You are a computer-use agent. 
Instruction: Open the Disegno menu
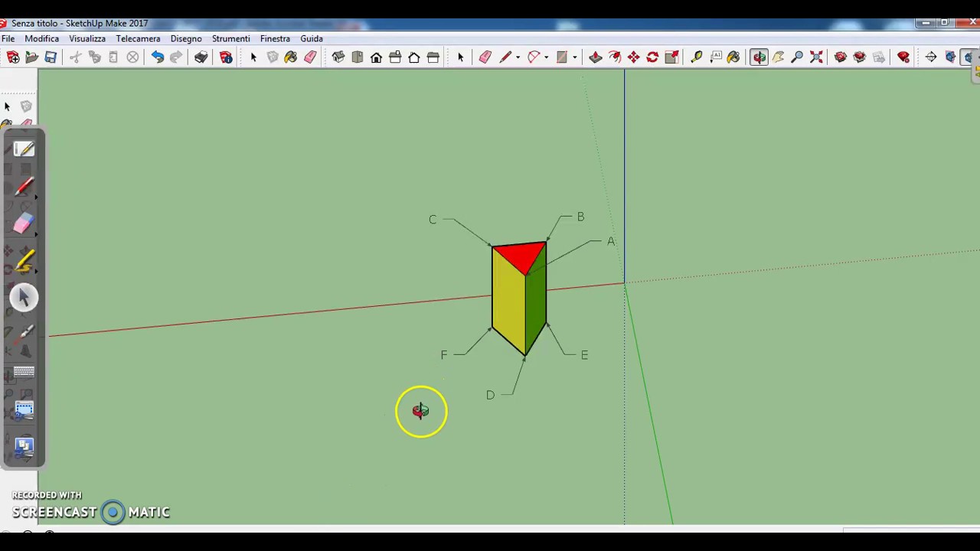click(x=186, y=38)
